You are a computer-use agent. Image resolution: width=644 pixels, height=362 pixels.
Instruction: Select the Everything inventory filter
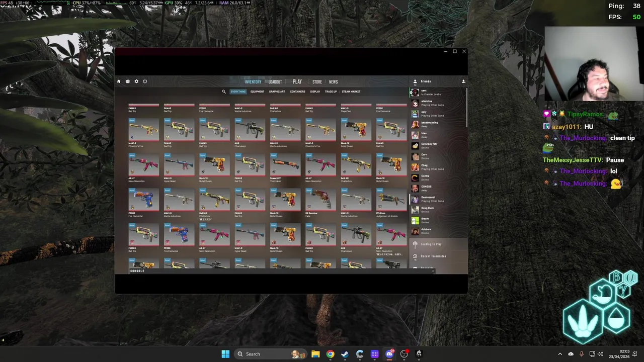point(238,92)
